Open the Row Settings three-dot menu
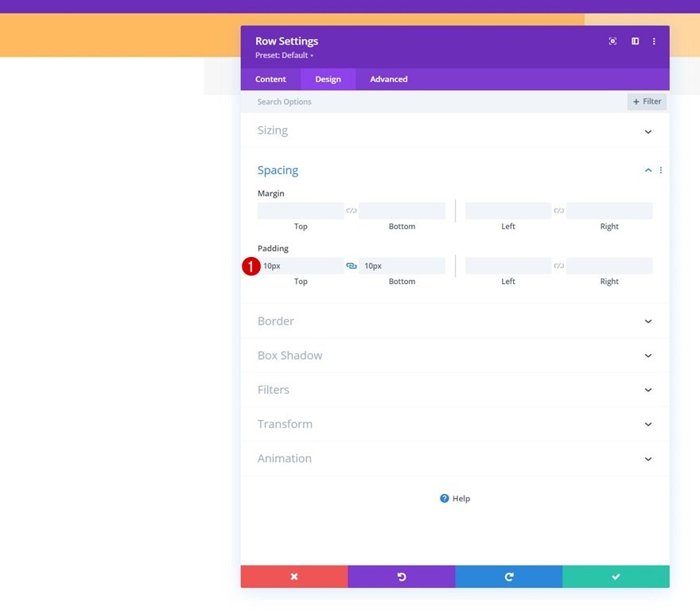This screenshot has height=615, width=700. (x=654, y=41)
